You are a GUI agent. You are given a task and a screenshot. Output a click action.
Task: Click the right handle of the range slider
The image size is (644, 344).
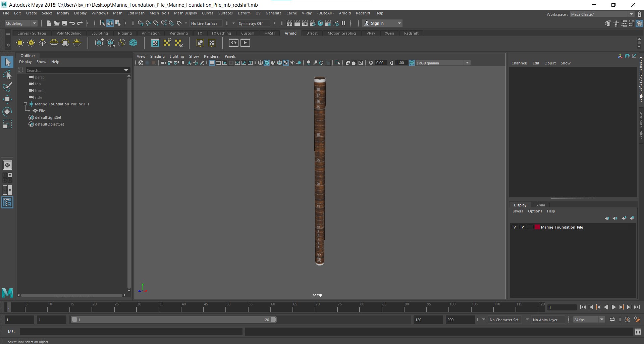(x=273, y=320)
